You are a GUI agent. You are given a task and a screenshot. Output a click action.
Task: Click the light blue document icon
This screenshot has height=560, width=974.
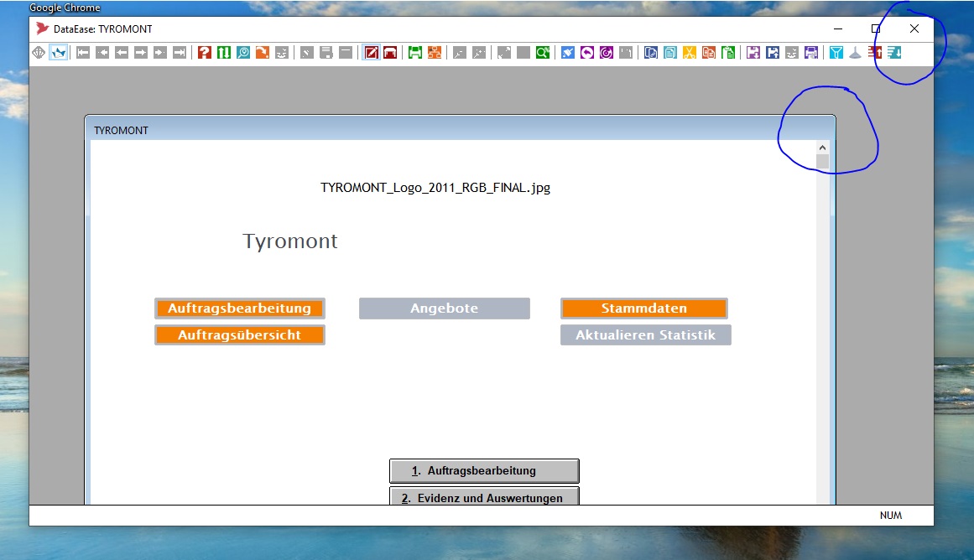point(670,53)
